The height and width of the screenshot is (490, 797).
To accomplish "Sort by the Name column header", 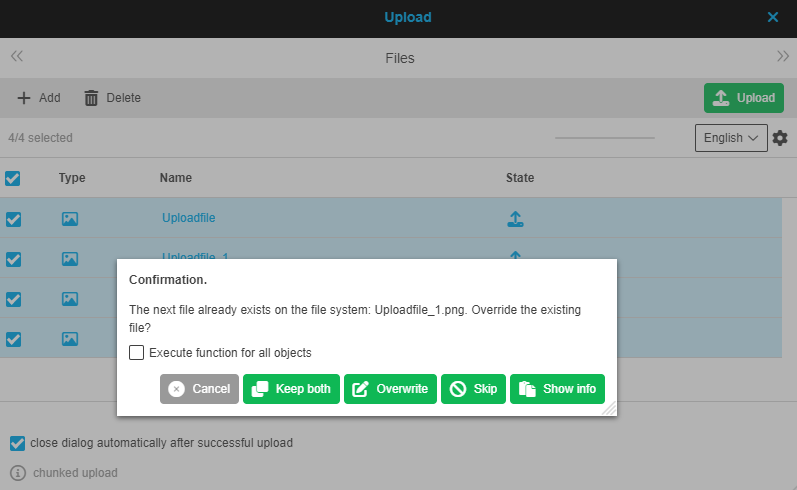I will pyautogui.click(x=176, y=178).
